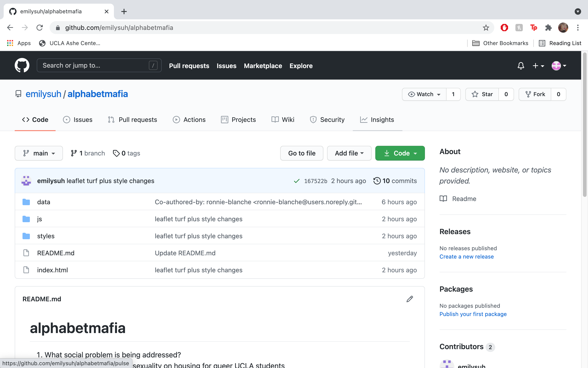The width and height of the screenshot is (588, 368).
Task: View stargazers count 0
Action: point(506,94)
